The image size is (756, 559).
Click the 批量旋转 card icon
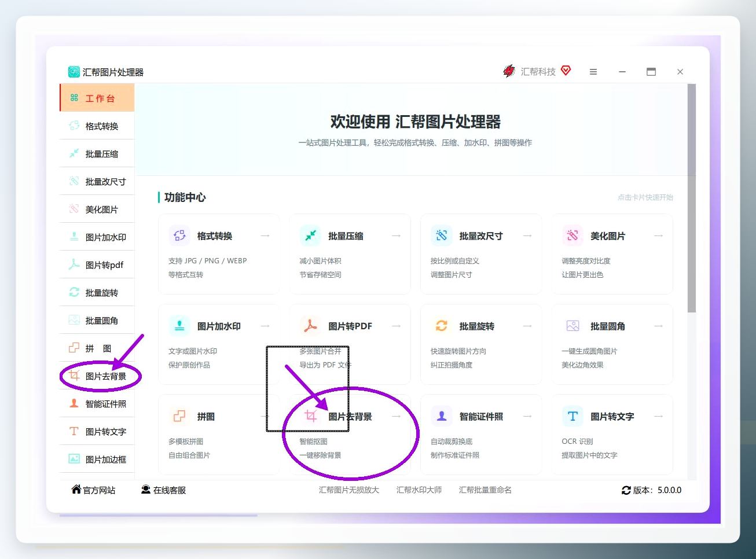point(442,326)
